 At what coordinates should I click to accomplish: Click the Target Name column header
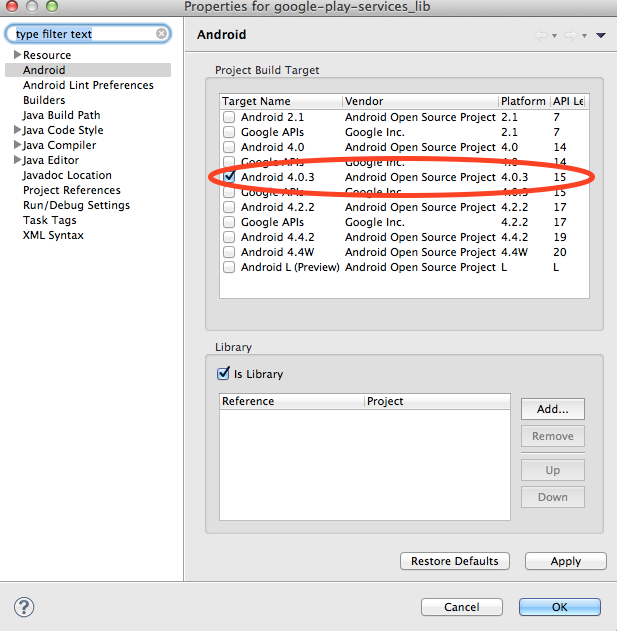[281, 101]
